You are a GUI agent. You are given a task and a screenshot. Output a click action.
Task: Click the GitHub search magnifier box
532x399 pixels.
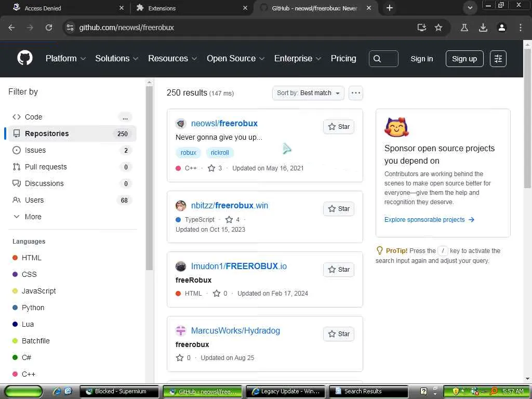pos(383,59)
